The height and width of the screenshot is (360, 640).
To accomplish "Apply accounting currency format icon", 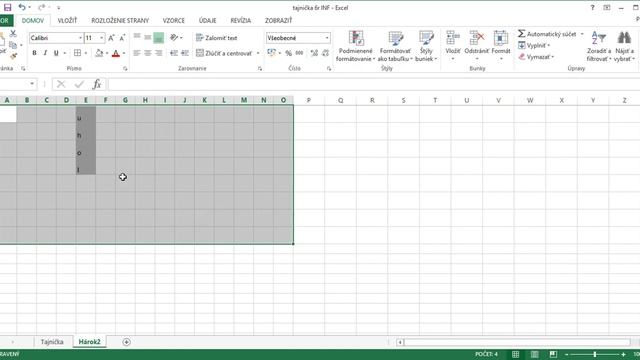I will [x=271, y=53].
